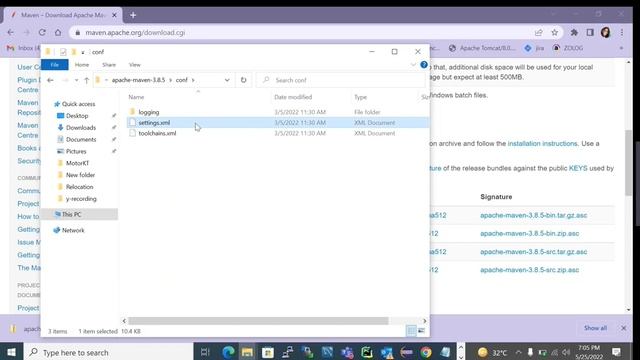This screenshot has width=640, height=360.
Task: Open Explorer help question mark icon
Action: (x=424, y=64)
